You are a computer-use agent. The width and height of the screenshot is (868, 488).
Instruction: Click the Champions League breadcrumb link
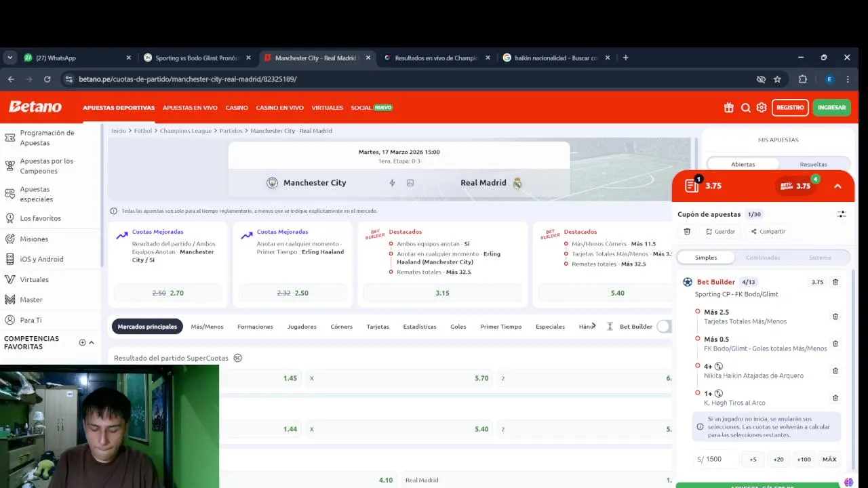(x=186, y=131)
